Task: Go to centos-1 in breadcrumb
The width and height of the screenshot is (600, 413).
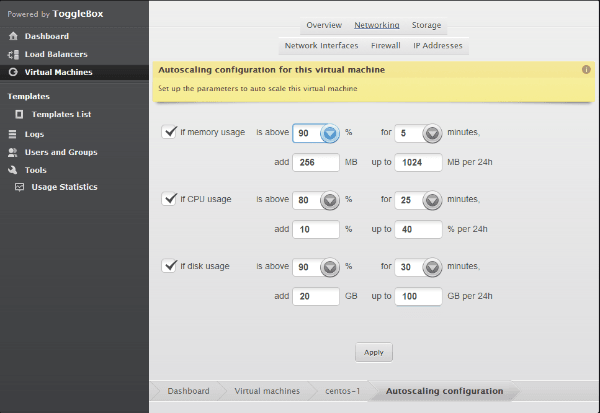Action: [342, 391]
